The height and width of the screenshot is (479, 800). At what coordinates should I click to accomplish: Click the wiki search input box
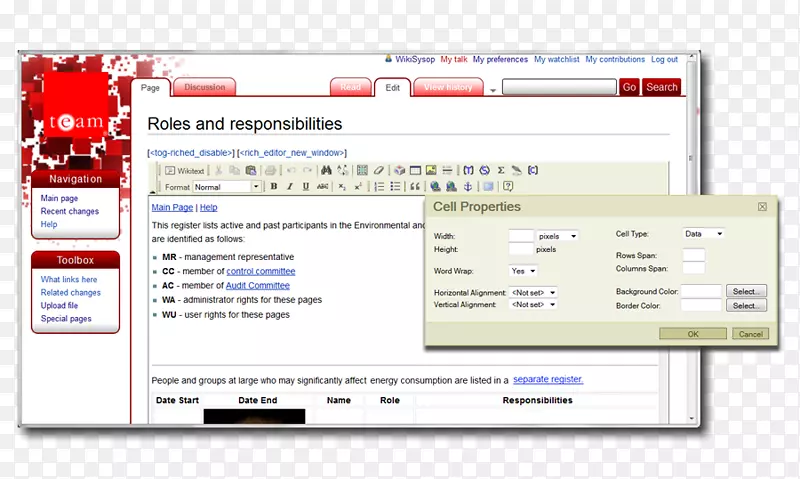click(559, 87)
